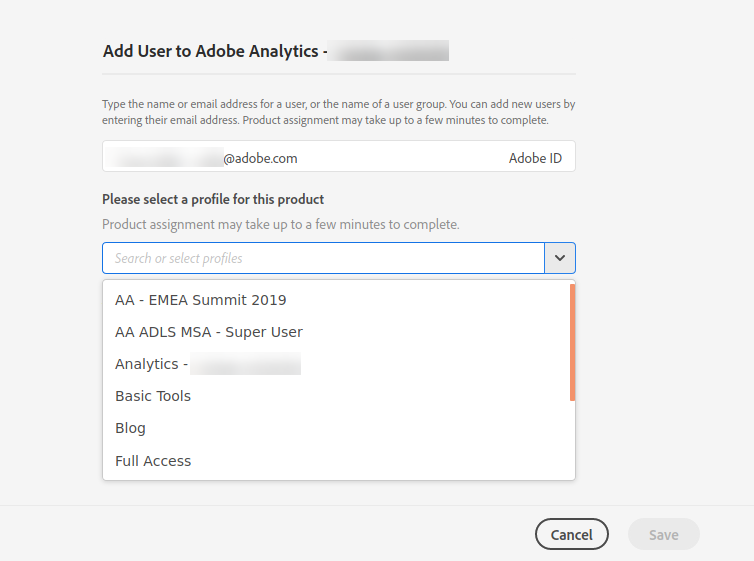
Task: Select the Full Access profile
Action: tap(339, 461)
